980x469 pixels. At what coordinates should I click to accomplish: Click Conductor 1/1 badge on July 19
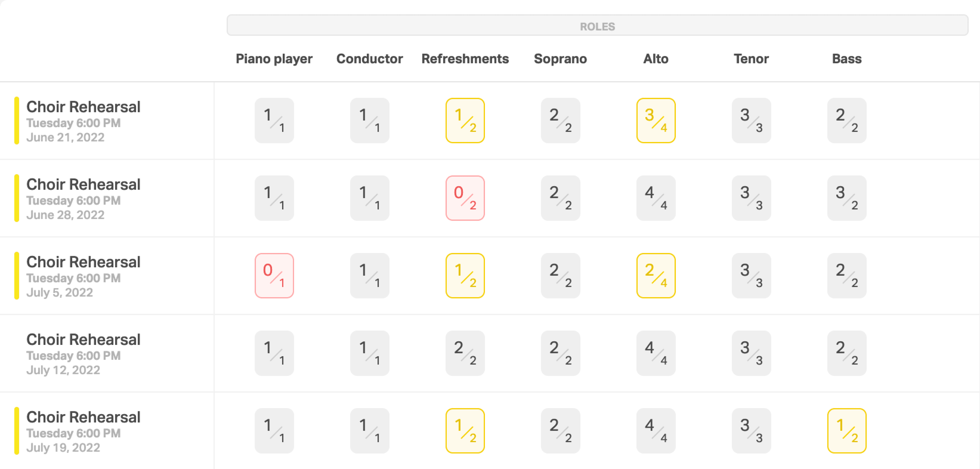coord(369,430)
